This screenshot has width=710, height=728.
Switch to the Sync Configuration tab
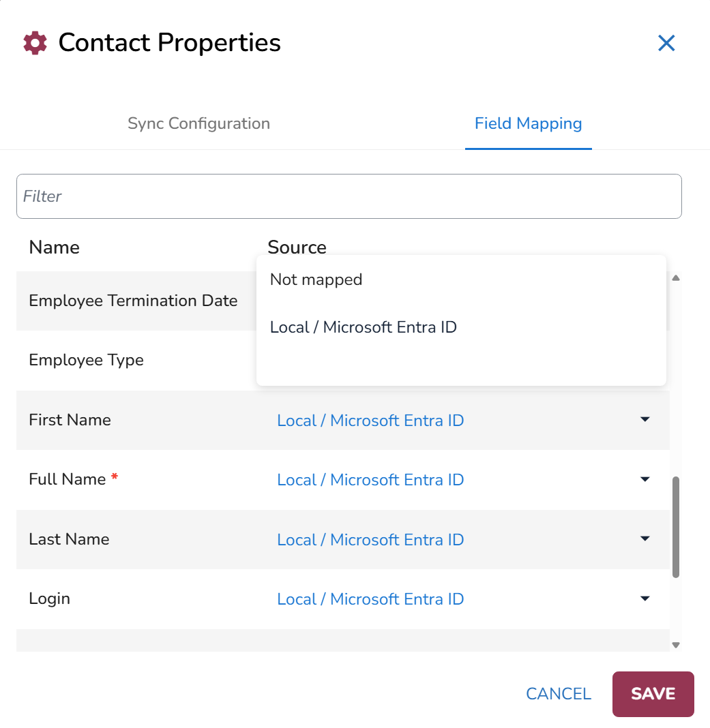pyautogui.click(x=199, y=123)
